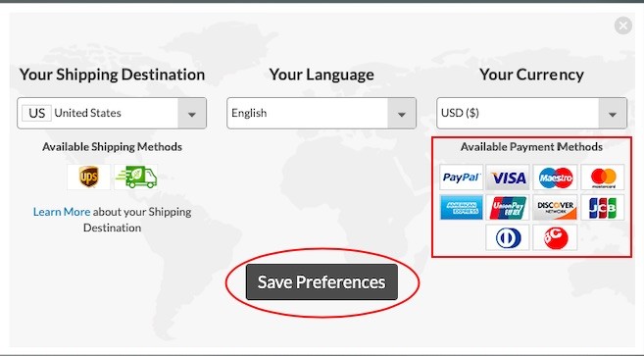The width and height of the screenshot is (644, 356).
Task: Click the JCB card logo
Action: [603, 207]
